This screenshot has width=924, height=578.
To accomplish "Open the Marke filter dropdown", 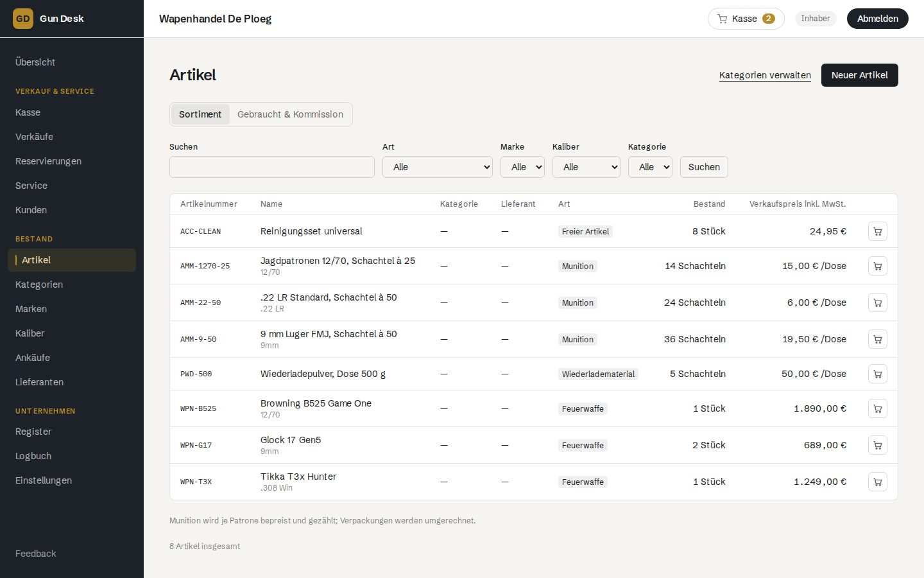I will click(522, 167).
